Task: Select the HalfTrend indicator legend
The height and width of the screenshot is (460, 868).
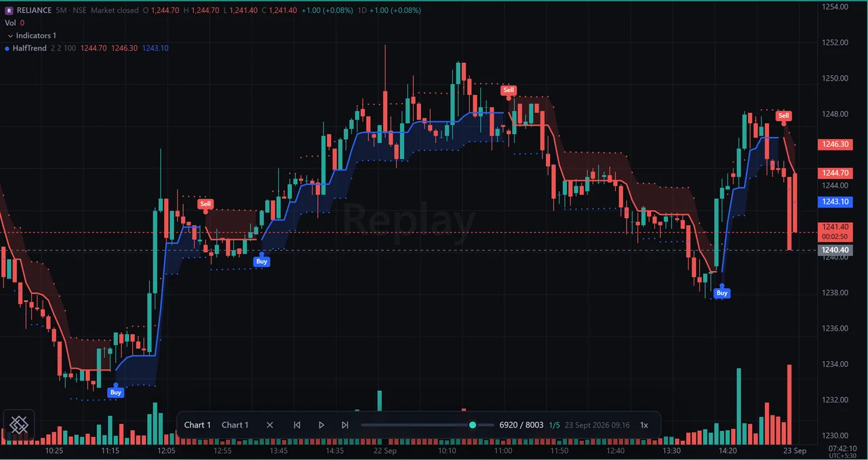Action: pos(29,48)
